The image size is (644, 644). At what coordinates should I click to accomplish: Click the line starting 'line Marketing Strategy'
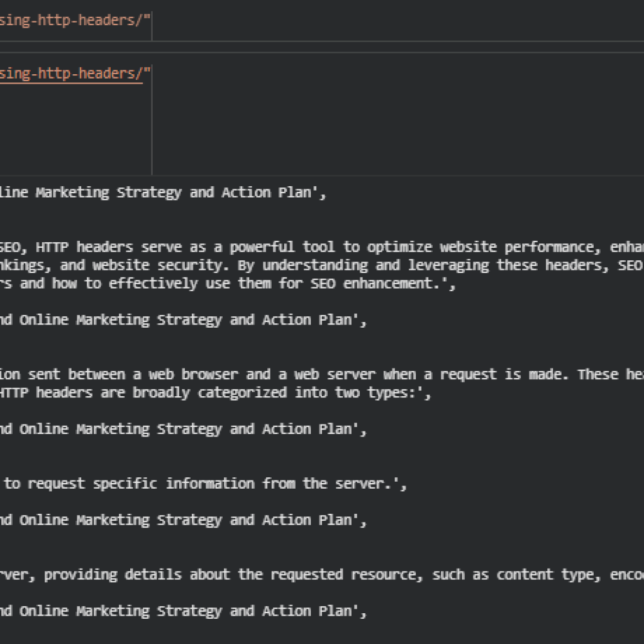[162, 192]
